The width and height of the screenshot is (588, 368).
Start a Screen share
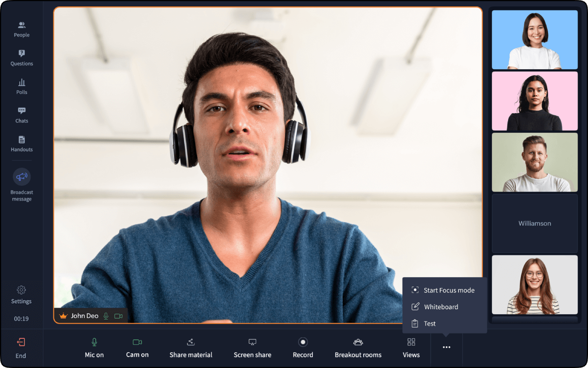(x=253, y=347)
